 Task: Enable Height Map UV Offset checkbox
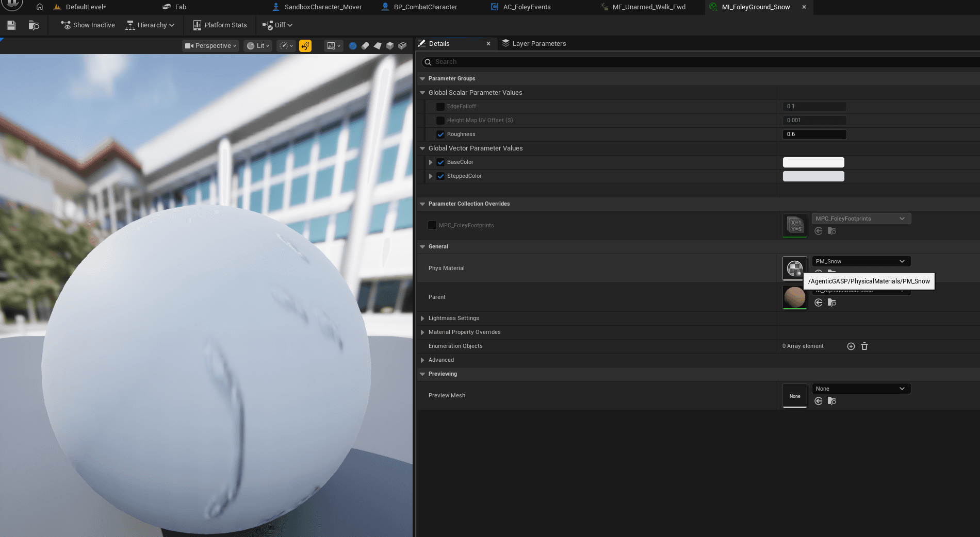(x=440, y=121)
